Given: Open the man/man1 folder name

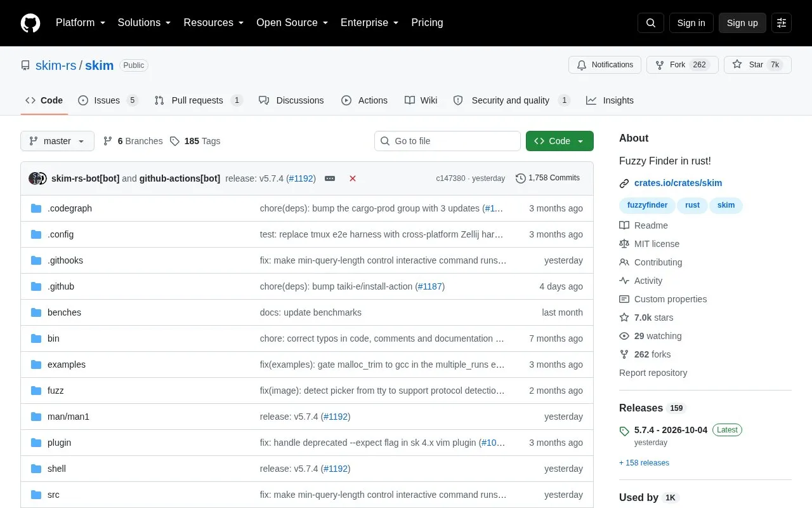Looking at the screenshot, I should (69, 417).
